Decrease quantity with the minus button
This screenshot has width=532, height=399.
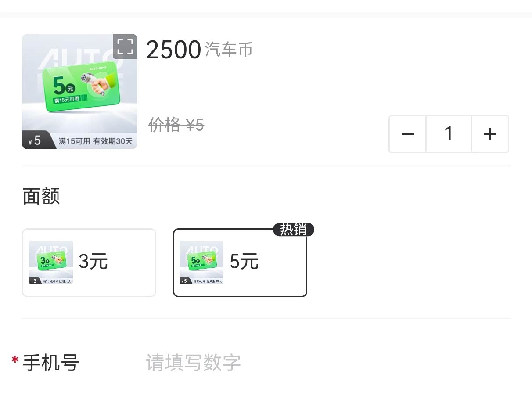(x=408, y=134)
